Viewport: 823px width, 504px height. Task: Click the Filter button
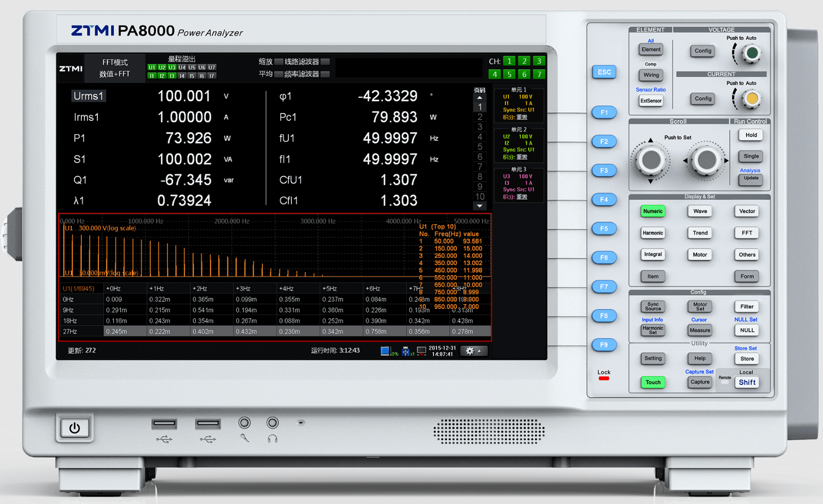point(747,306)
